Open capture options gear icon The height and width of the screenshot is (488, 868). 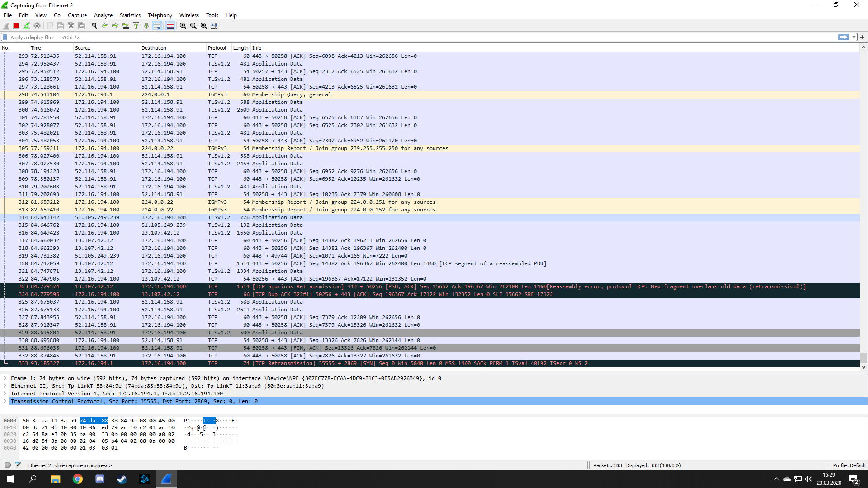[x=37, y=26]
